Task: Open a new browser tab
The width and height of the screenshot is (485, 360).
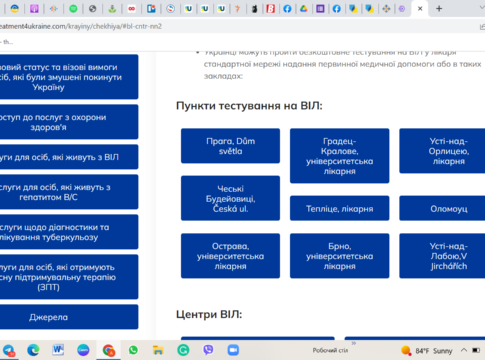Action: (439, 9)
